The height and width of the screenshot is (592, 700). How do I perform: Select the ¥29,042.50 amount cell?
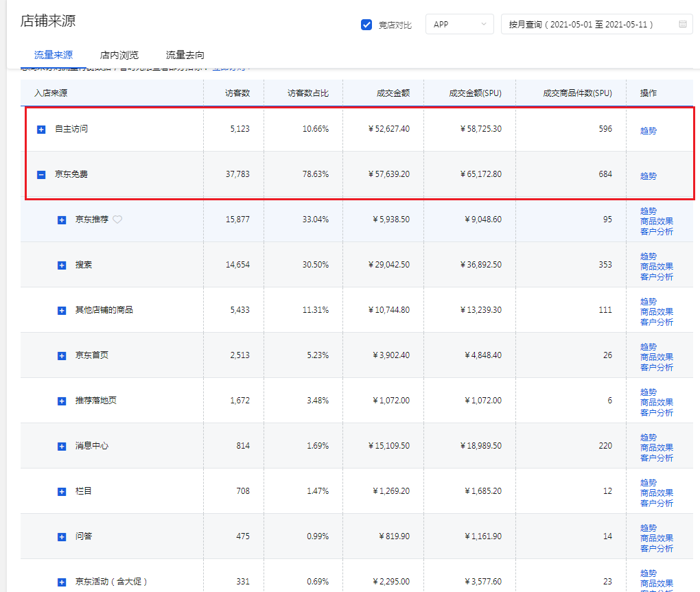[389, 265]
